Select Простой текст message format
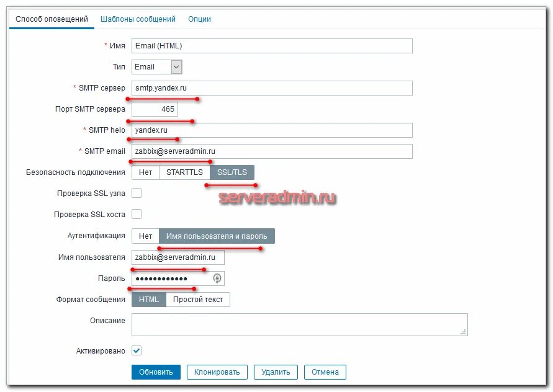This screenshot has height=392, width=553. 198,300
